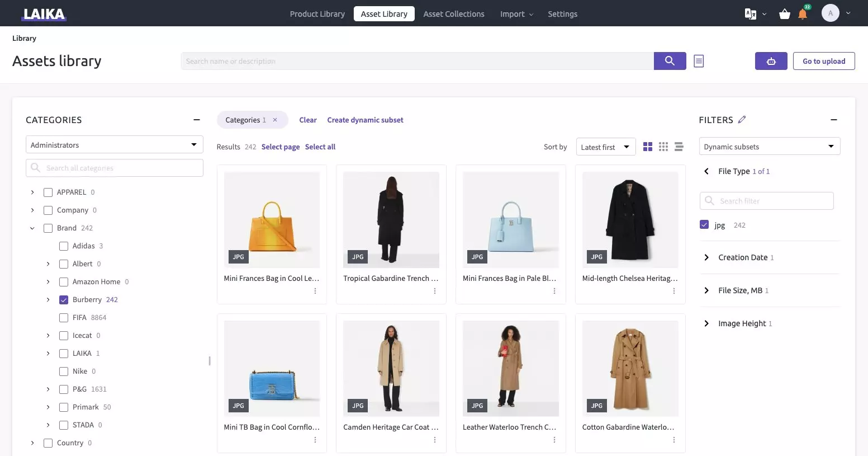This screenshot has height=456, width=868.
Task: Click the LAIKA logo
Action: 44,14
